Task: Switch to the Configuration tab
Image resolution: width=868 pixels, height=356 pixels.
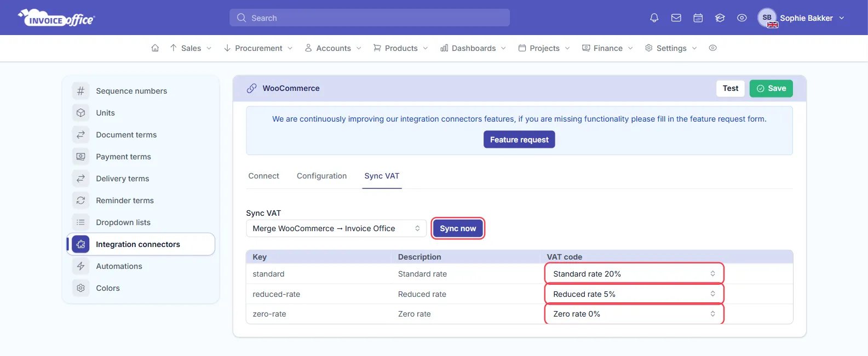Action: pyautogui.click(x=321, y=176)
